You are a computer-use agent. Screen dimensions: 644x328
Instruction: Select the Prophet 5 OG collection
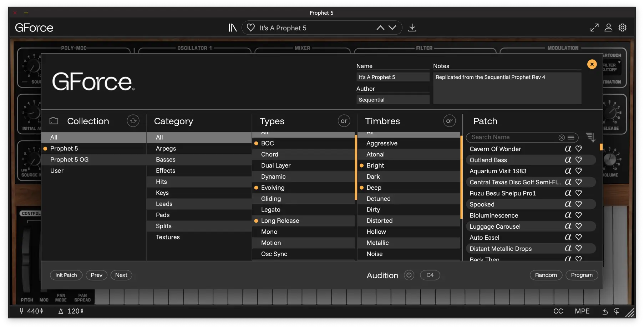[94, 160]
